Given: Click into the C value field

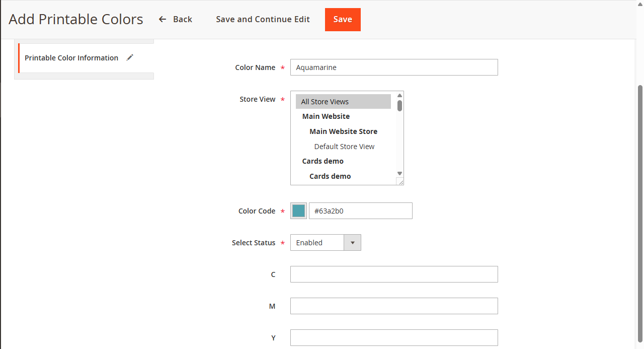Looking at the screenshot, I should pyautogui.click(x=394, y=274).
